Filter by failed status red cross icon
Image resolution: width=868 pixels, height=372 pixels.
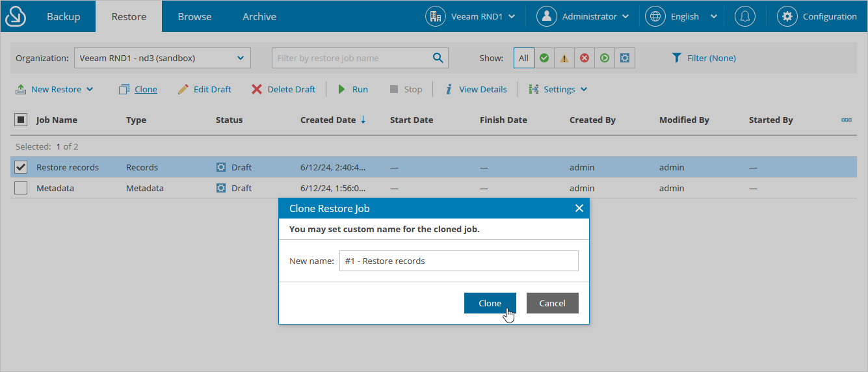pos(585,58)
